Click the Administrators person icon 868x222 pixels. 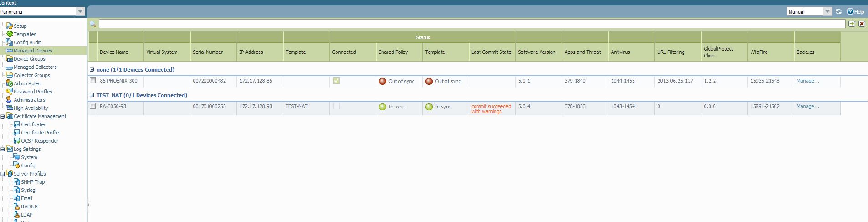click(9, 100)
